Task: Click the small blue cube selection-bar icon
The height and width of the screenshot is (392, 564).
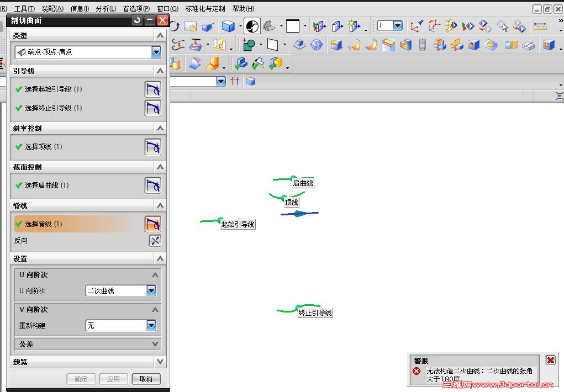Action: click(x=251, y=81)
